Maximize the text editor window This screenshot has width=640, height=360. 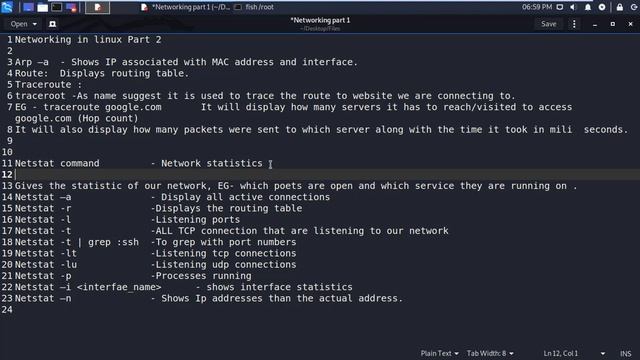[613, 24]
